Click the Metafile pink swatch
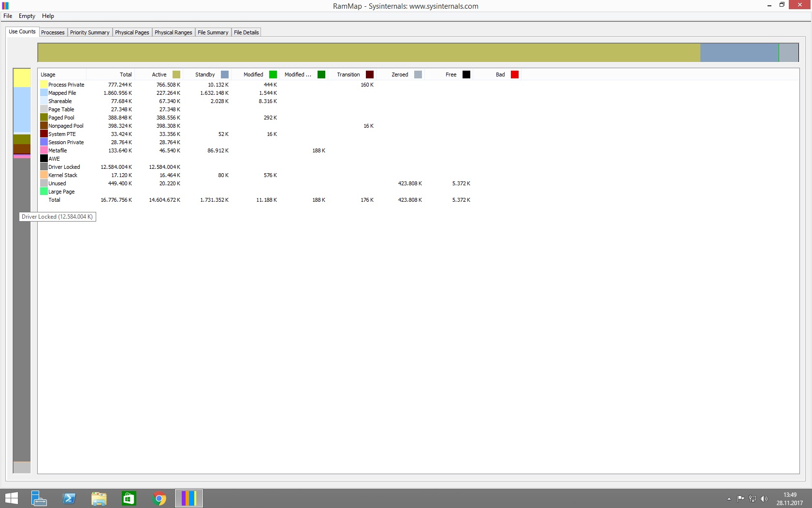812x508 pixels. 44,150
